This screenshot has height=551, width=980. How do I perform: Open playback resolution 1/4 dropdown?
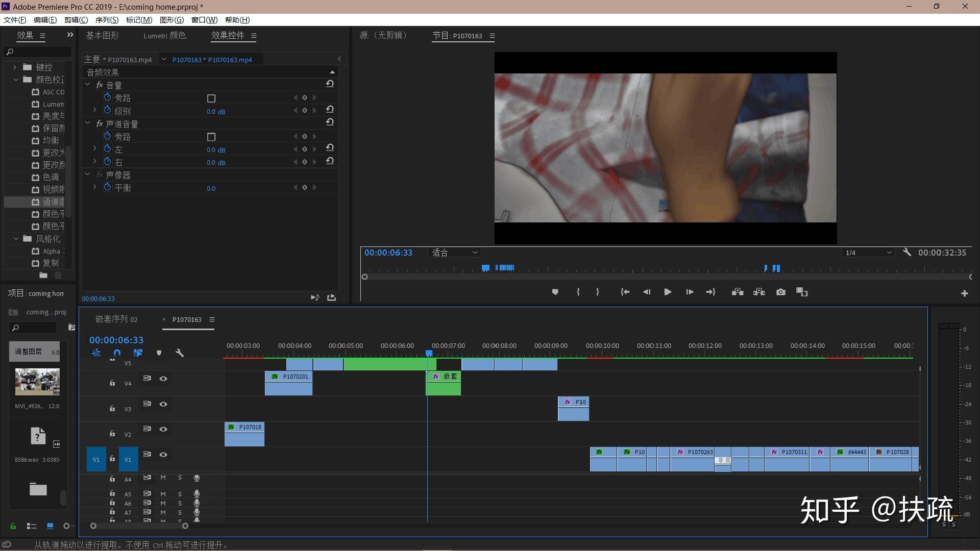click(x=868, y=253)
